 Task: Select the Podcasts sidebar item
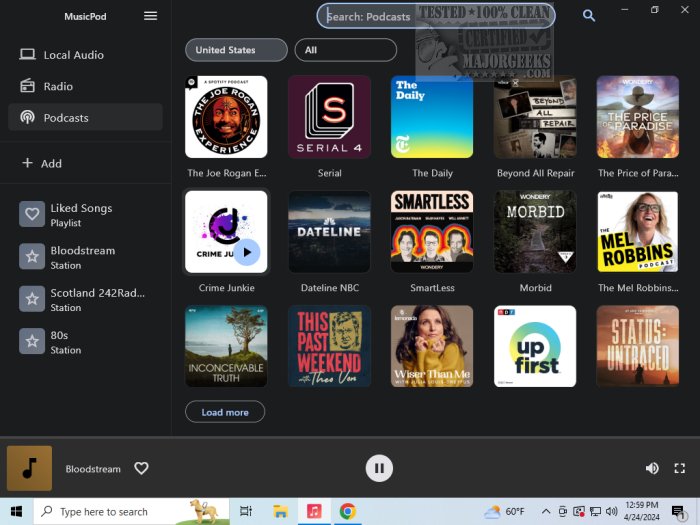pos(85,117)
